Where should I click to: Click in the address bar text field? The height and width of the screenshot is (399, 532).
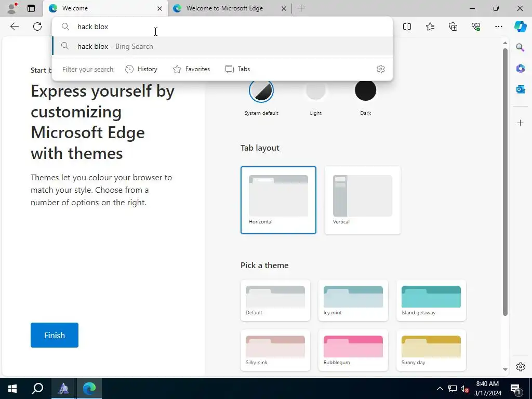(222, 26)
